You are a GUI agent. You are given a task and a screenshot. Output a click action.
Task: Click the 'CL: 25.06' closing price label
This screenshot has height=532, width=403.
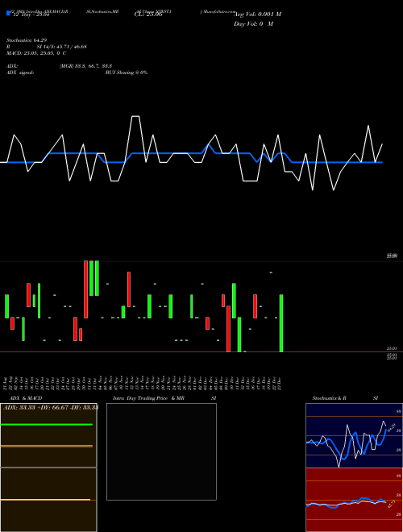pos(148,15)
